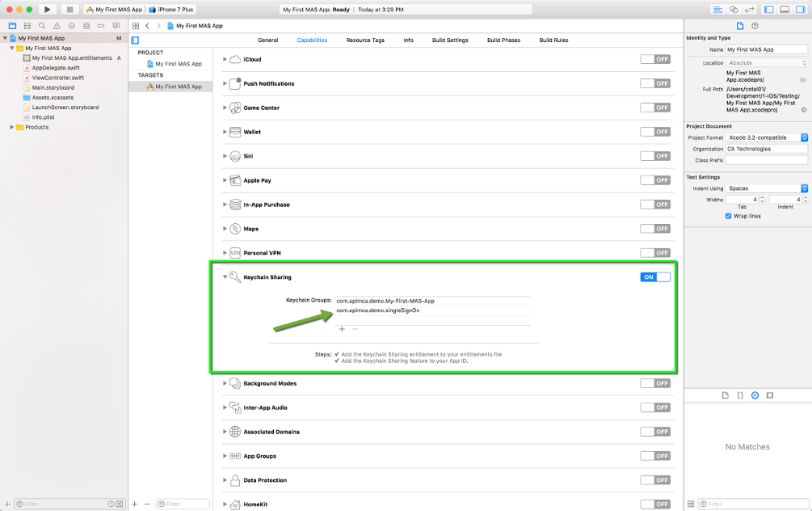The width and height of the screenshot is (812, 511).
Task: Show the Standard editor
Action: (x=717, y=10)
